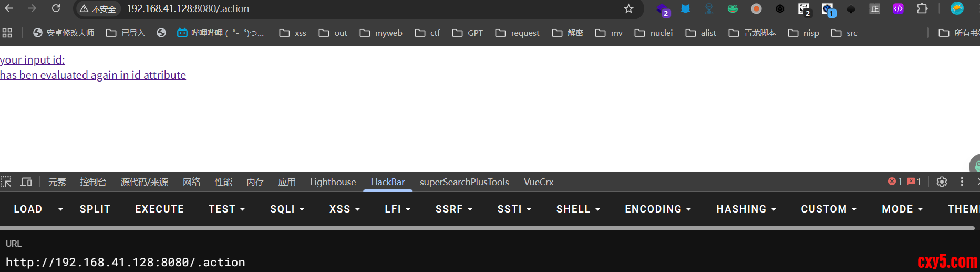The height and width of the screenshot is (272, 980).
Task: Switch to the superSearchPlusTools tab
Action: (465, 182)
